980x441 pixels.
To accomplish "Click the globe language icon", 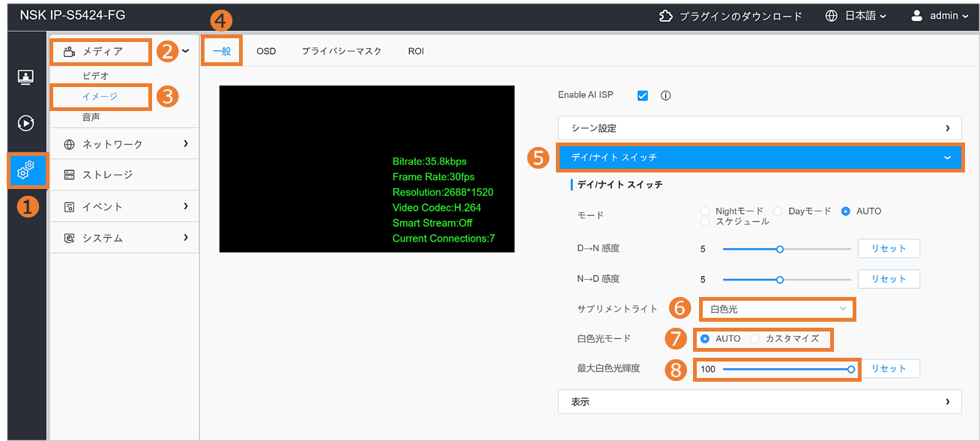I will pos(832,16).
